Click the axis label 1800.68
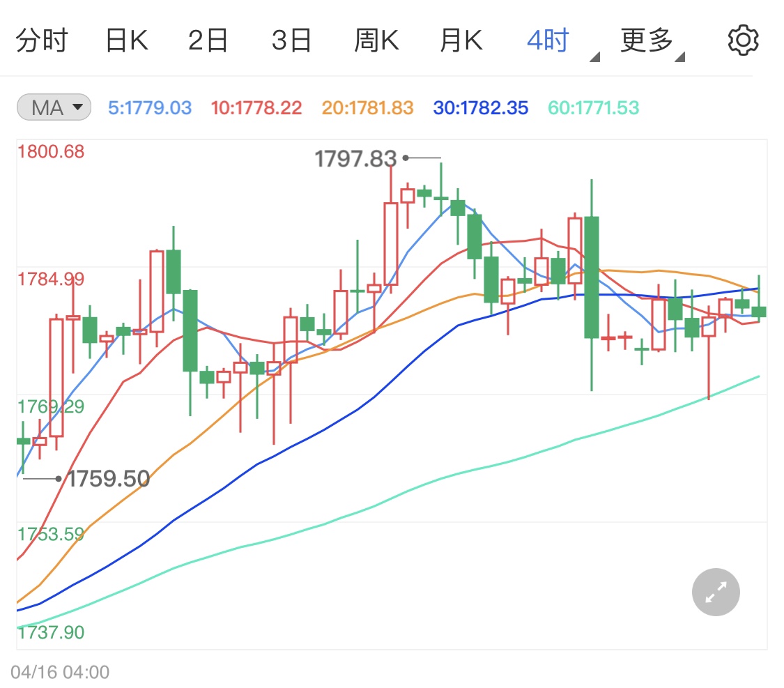This screenshot has height=688, width=784. coord(51,151)
